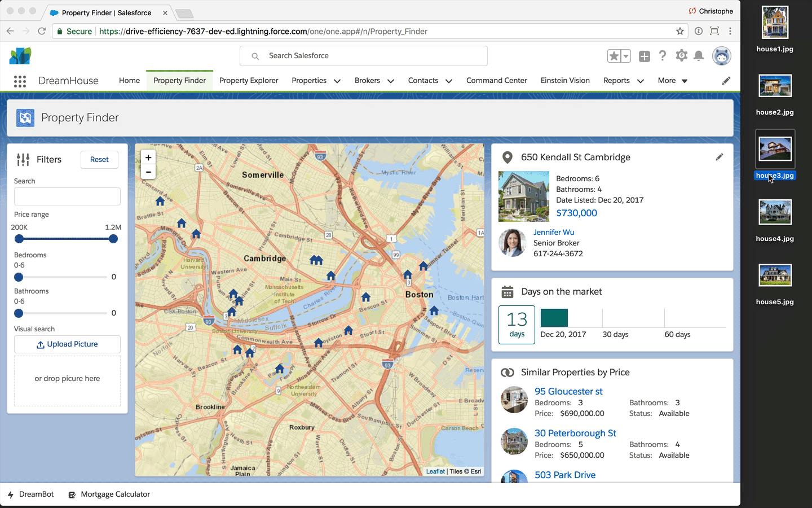Click the Upload Picture button
Screen dimensions: 812x508
coord(67,344)
